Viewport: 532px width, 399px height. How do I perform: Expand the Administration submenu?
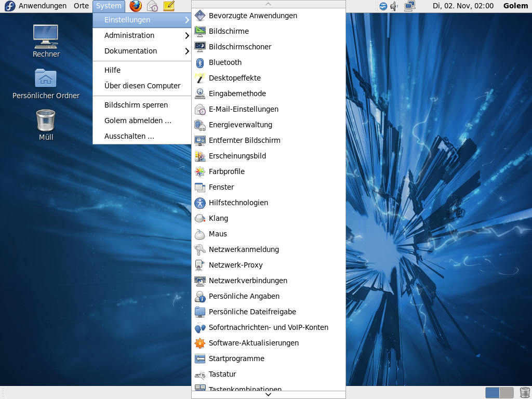tap(129, 35)
